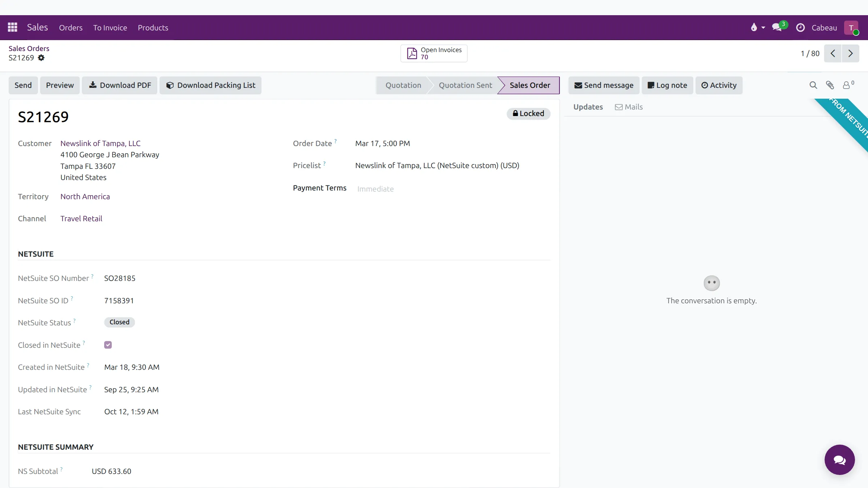
Task: Click the NetSuite Status help mark
Action: [75, 320]
